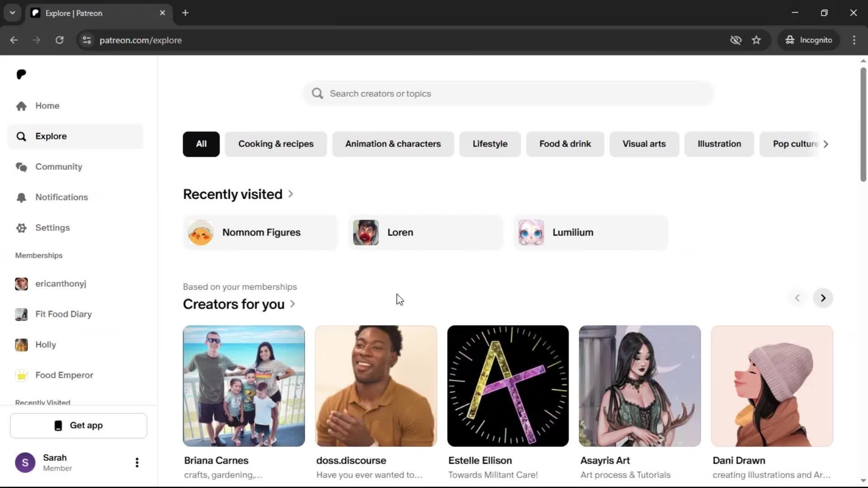The width and height of the screenshot is (868, 488).
Task: Open Chrome three-dot menu
Action: point(854,40)
